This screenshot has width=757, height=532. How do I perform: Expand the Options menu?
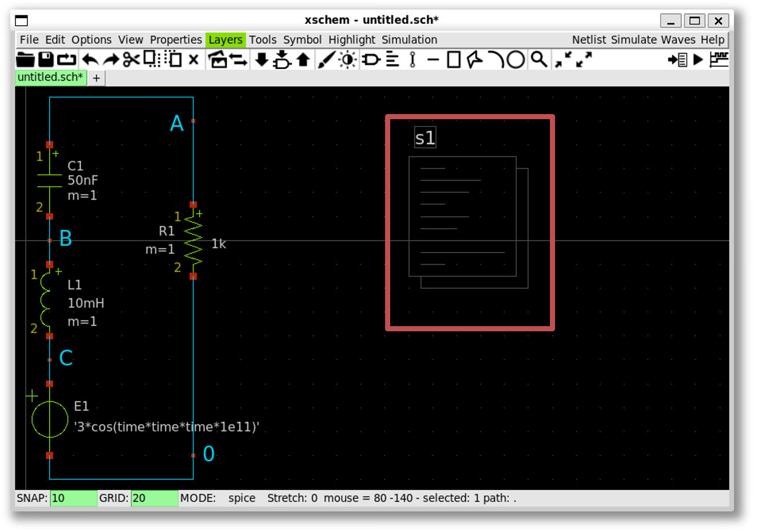(x=91, y=40)
